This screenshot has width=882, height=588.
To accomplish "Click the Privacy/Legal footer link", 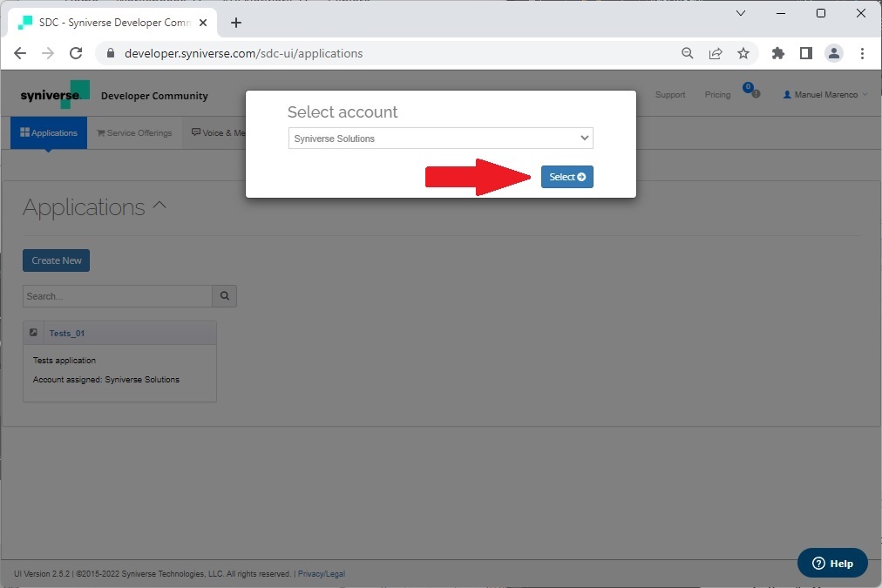I will pyautogui.click(x=322, y=574).
